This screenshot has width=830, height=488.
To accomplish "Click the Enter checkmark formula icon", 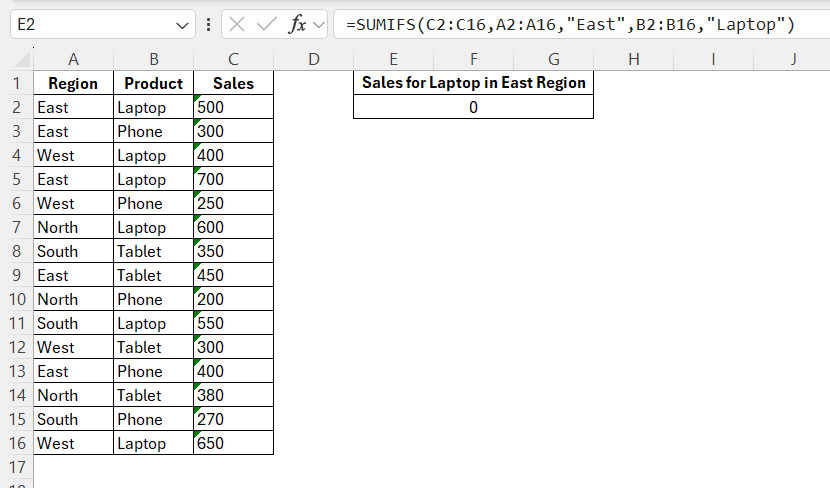I will pos(266,25).
